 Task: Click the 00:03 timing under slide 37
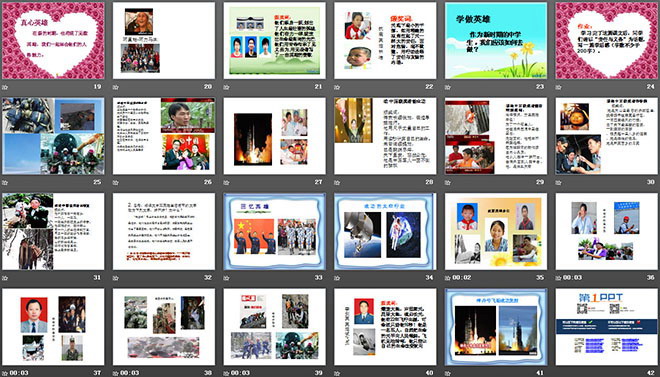pyautogui.click(x=18, y=373)
